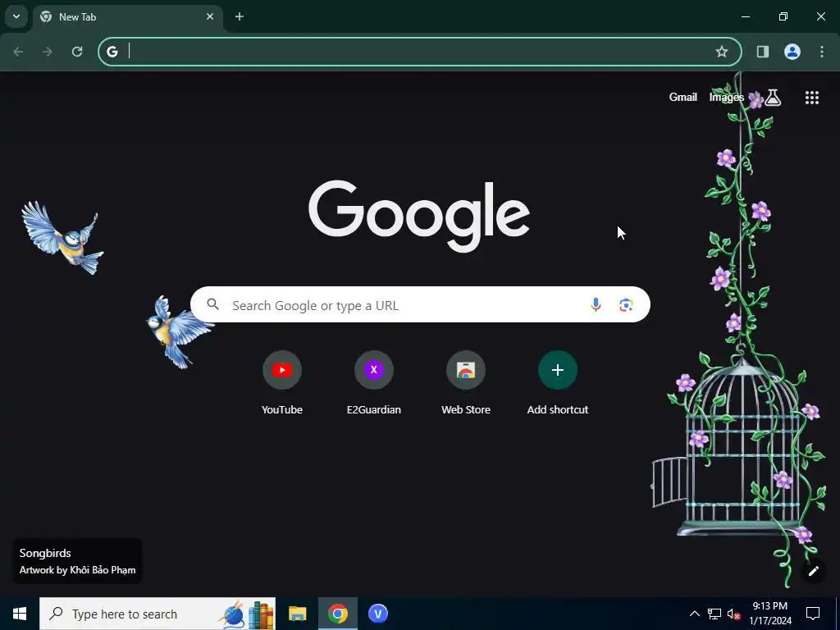Click the Type here to search taskbar box
The image size is (840, 630).
click(157, 614)
